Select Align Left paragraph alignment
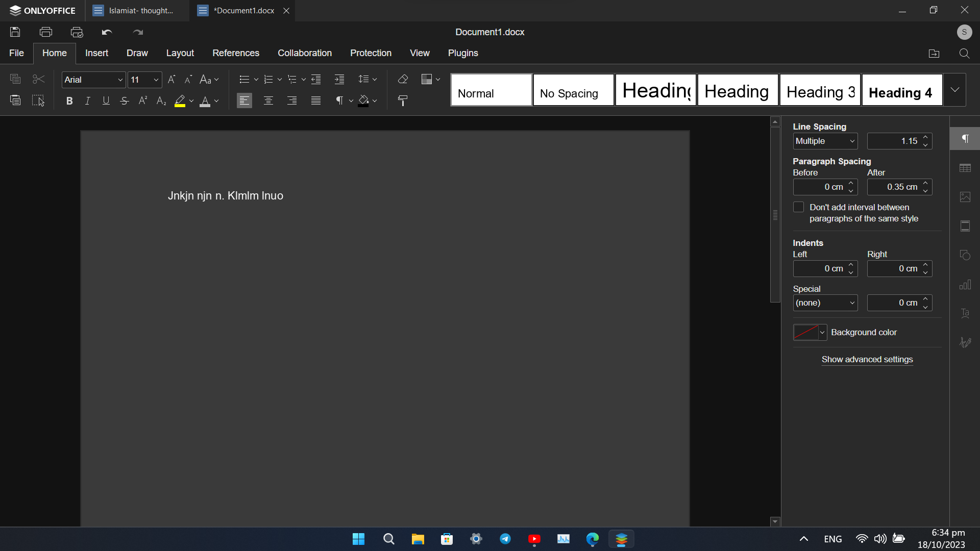Image resolution: width=980 pixels, height=551 pixels. coord(244,101)
